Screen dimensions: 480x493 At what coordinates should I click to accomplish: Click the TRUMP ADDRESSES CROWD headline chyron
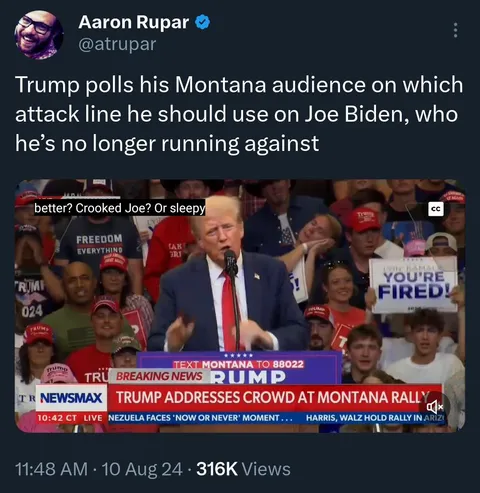(x=272, y=397)
